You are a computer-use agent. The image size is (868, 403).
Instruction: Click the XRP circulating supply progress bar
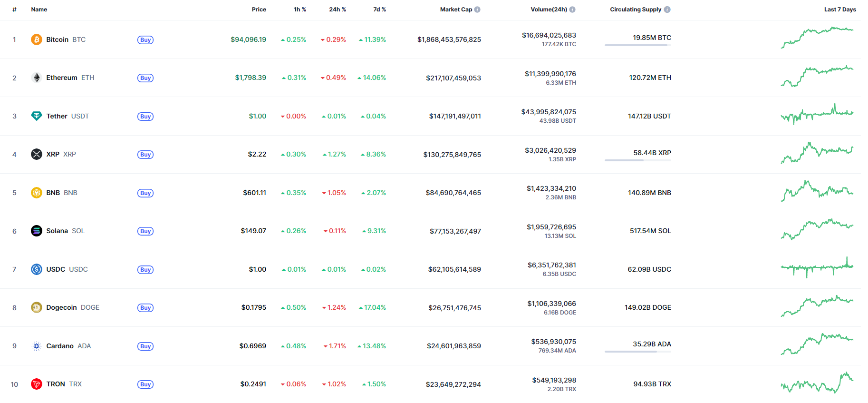click(638, 160)
